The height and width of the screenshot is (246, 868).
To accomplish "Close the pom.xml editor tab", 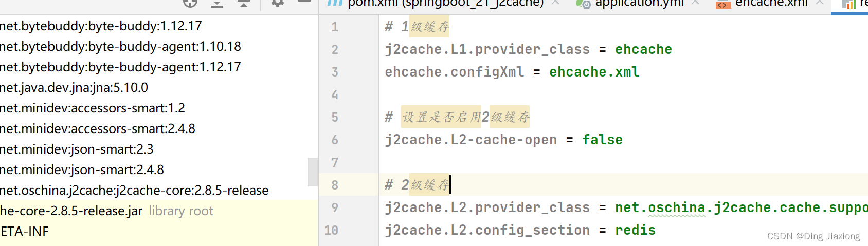I will tap(555, 2).
